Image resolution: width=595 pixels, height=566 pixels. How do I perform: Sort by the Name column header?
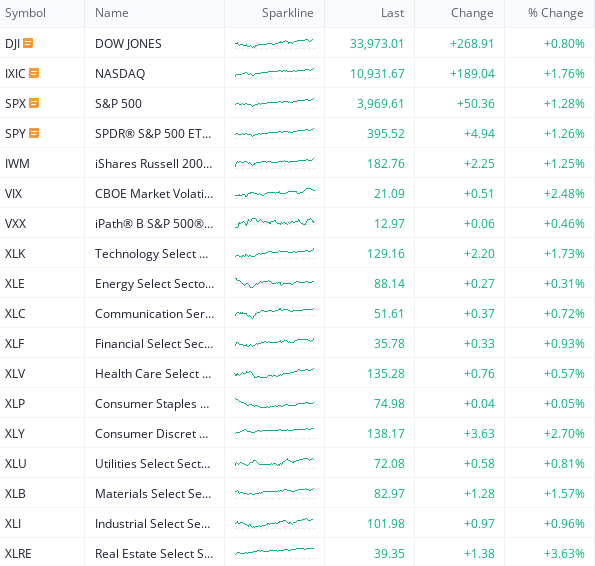112,13
